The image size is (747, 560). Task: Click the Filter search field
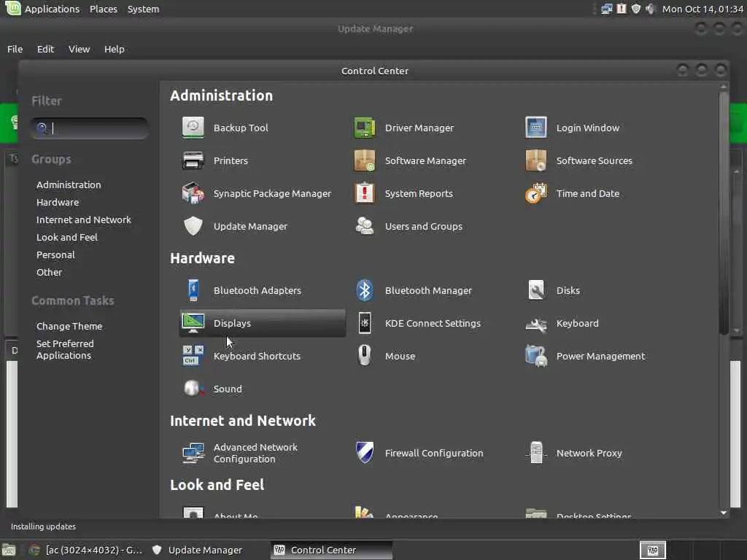[x=89, y=128]
